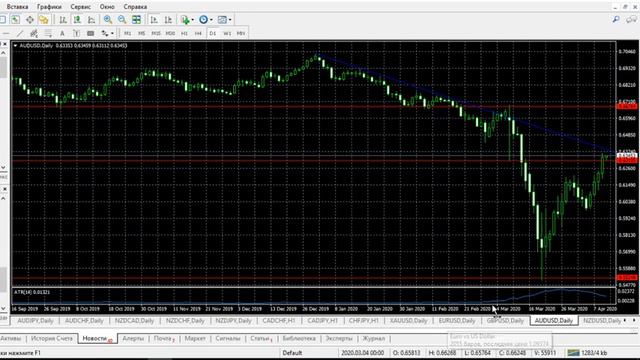Click the templates icon
The height and width of the screenshot is (360, 640).
(222, 20)
